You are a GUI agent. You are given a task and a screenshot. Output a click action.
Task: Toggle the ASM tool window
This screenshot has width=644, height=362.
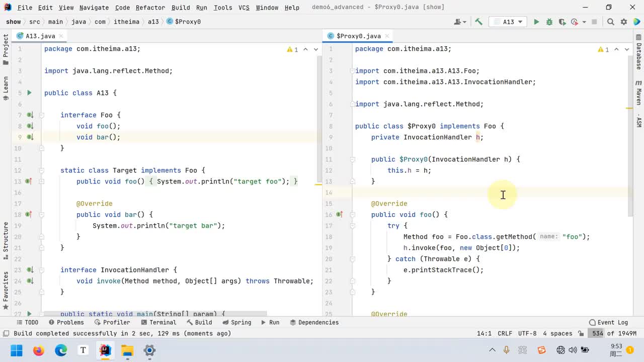(x=638, y=121)
